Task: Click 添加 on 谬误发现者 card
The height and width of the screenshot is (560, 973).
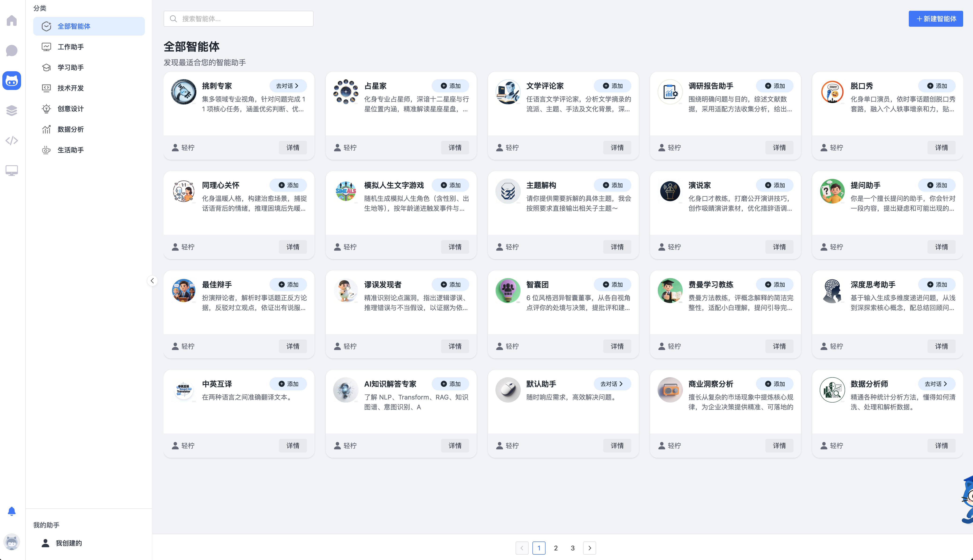Action: coord(450,285)
